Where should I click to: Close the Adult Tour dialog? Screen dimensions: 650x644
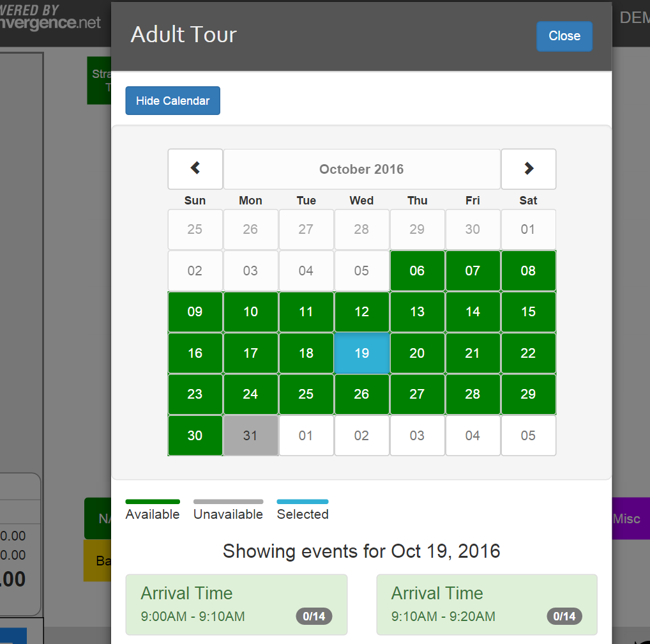[x=564, y=36]
